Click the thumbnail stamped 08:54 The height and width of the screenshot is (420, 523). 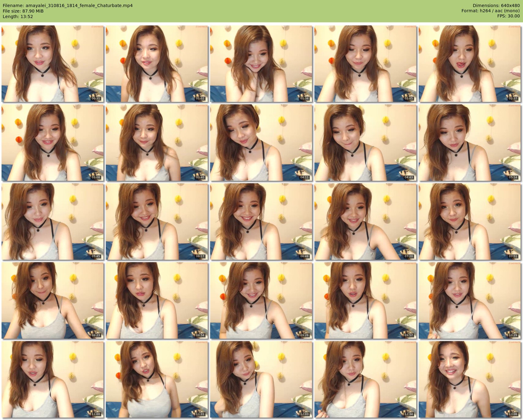(x=157, y=300)
